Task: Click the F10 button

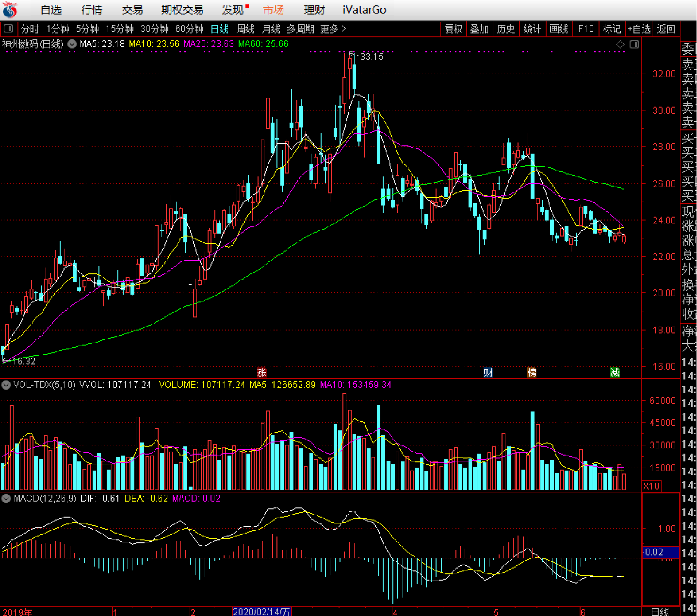Action: click(x=585, y=29)
